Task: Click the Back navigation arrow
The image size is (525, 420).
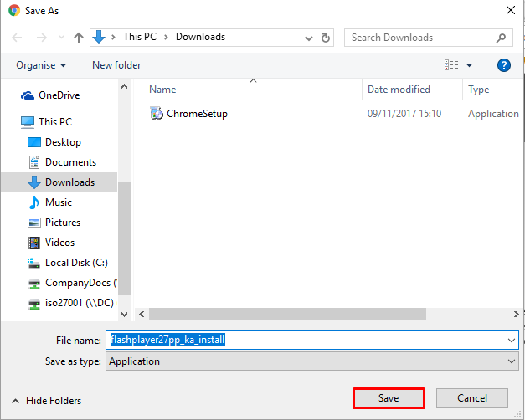Action: 18,38
